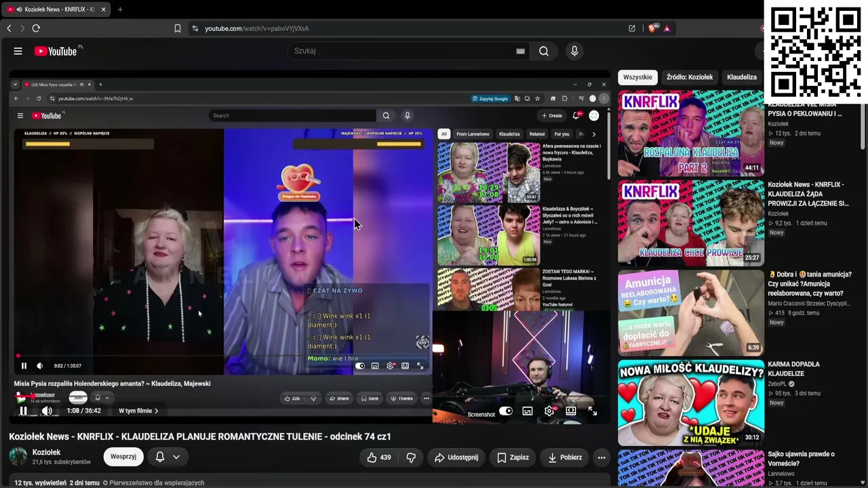The height and width of the screenshot is (488, 868).
Task: Go forward using the browser's top-left forward arrow
Action: (22, 28)
